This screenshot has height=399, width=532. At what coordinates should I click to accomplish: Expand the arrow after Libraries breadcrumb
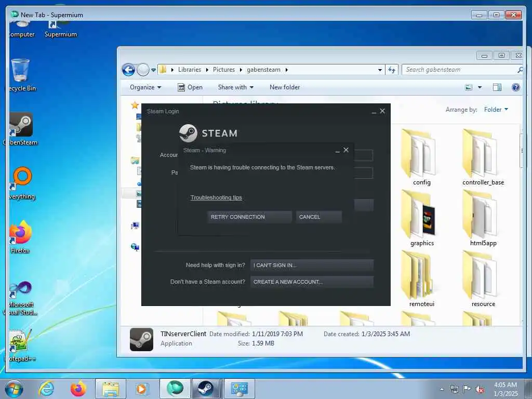tap(207, 70)
